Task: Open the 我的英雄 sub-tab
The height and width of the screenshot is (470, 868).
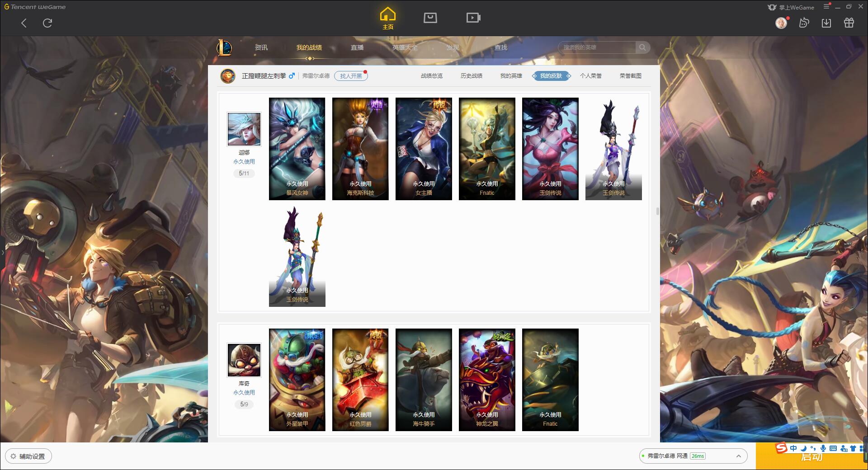Action: (x=511, y=76)
